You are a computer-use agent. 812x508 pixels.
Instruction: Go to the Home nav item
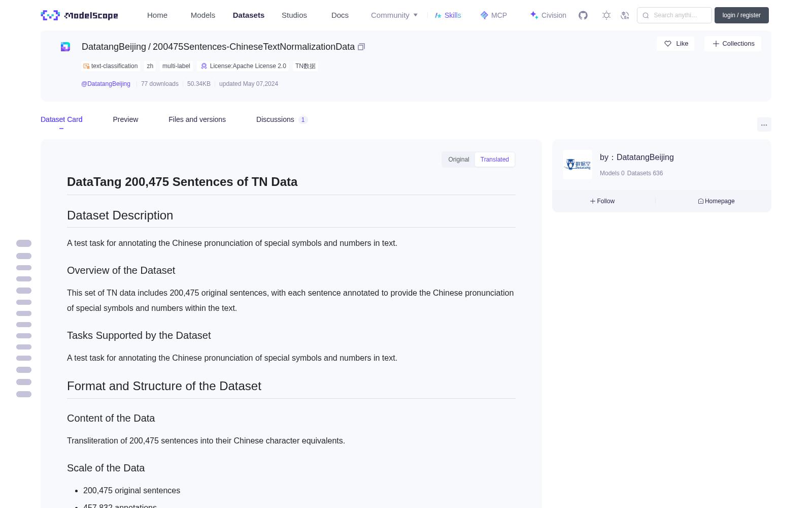pos(157,15)
